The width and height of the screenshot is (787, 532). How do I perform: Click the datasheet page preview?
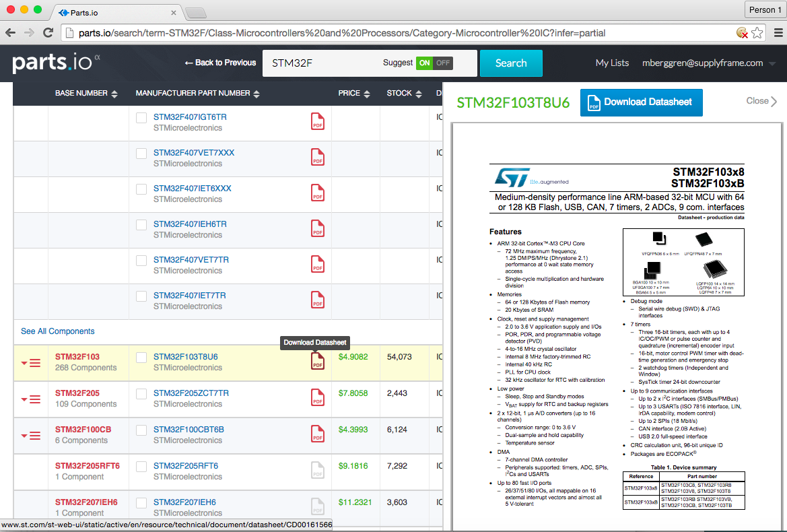pos(617,326)
